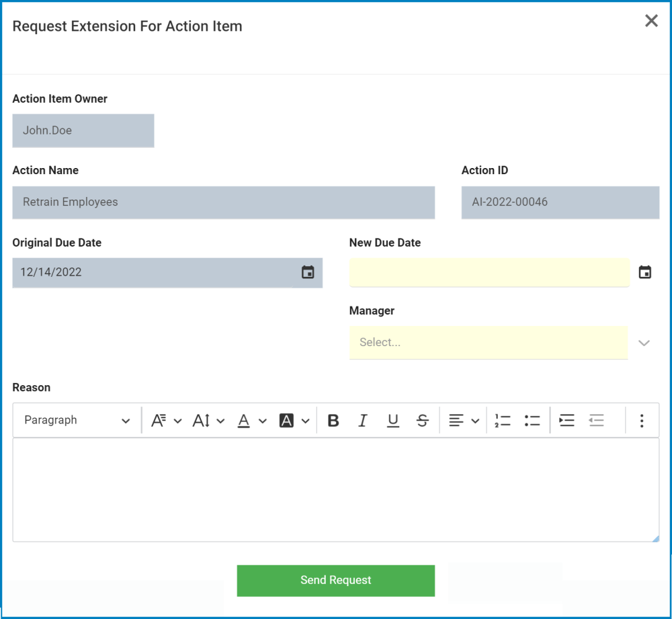Open New Due Date calendar picker
The image size is (672, 619).
(644, 273)
